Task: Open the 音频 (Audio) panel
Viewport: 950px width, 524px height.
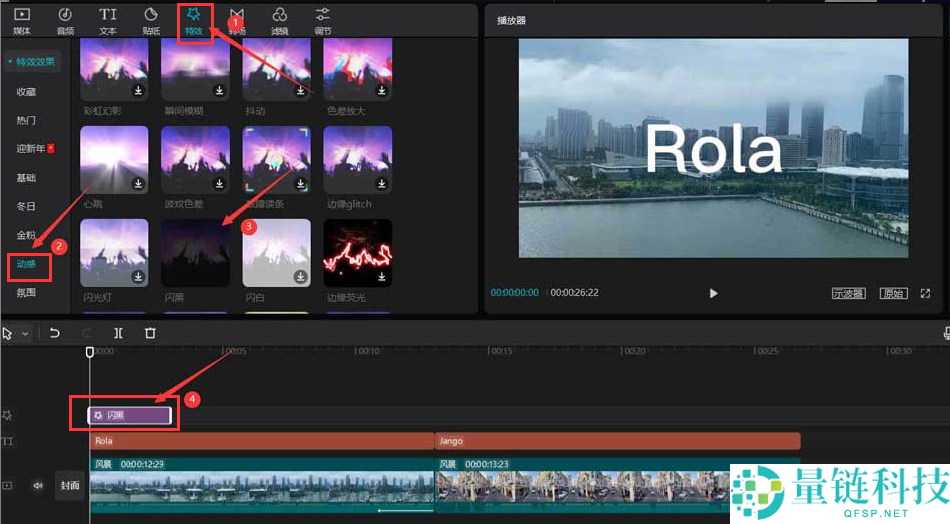Action: tap(65, 20)
